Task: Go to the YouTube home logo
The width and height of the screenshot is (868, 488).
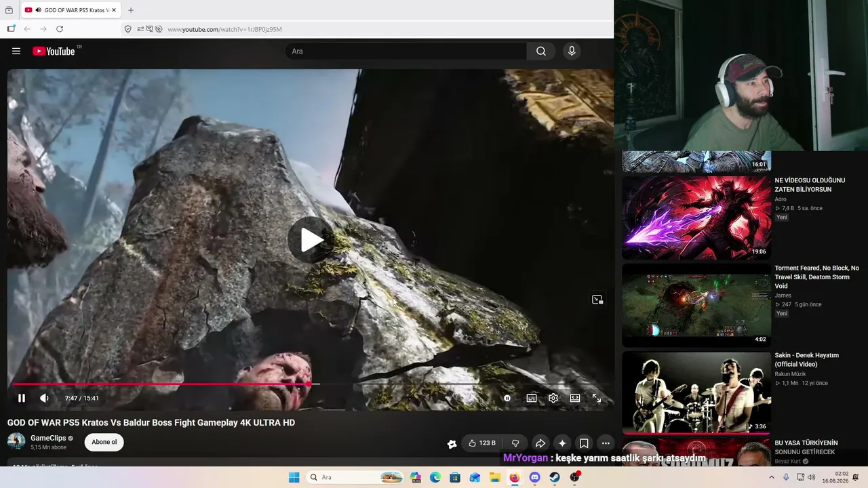Action: (x=54, y=51)
